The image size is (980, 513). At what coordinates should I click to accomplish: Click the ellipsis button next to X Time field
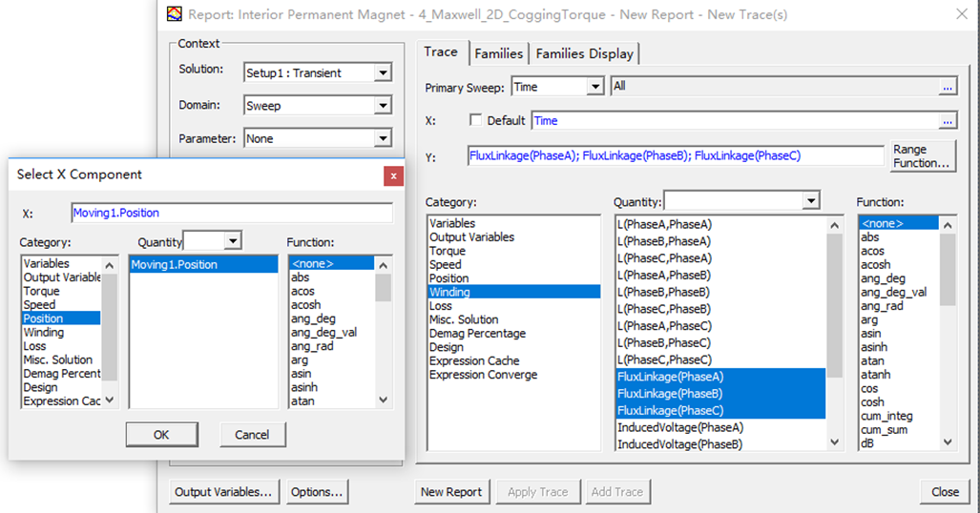[x=948, y=120]
